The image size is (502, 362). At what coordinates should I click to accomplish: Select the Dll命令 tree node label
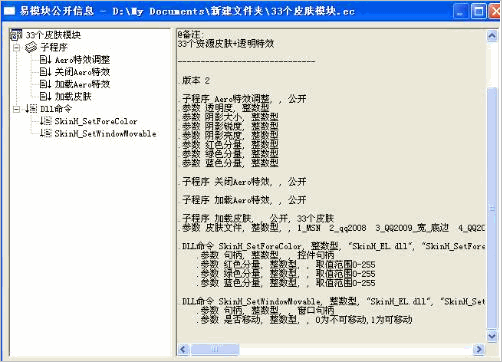point(56,109)
